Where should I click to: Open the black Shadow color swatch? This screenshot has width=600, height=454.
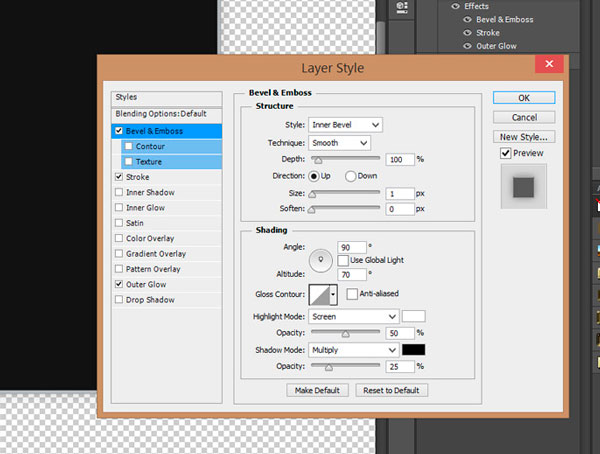(x=413, y=349)
